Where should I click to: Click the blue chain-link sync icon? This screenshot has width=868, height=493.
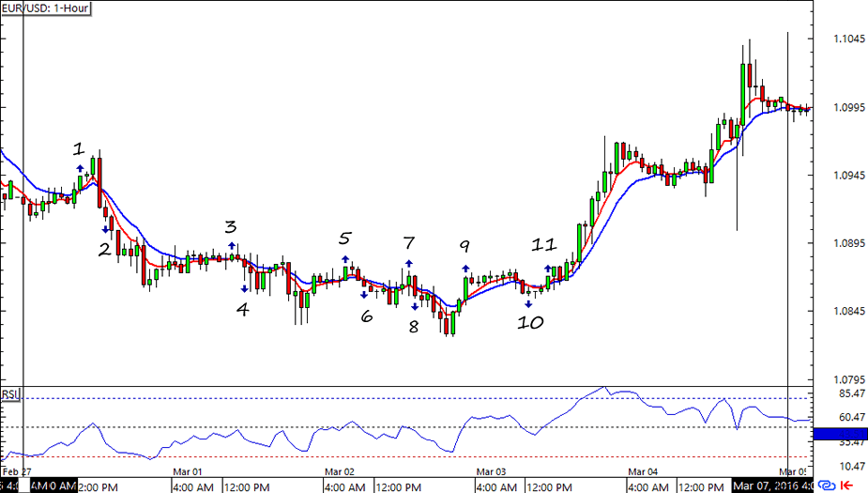click(827, 485)
